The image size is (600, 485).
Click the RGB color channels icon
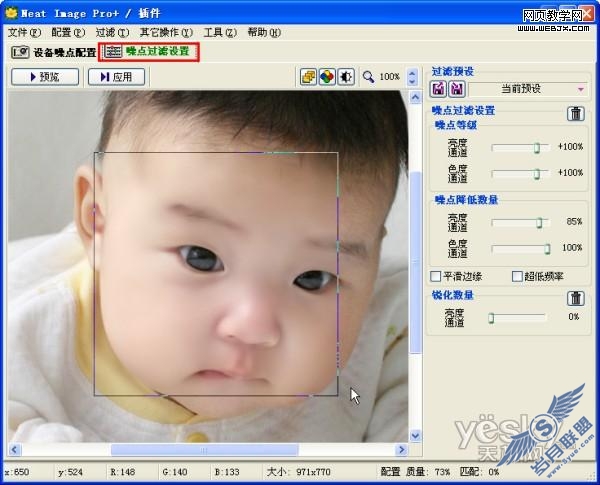327,77
